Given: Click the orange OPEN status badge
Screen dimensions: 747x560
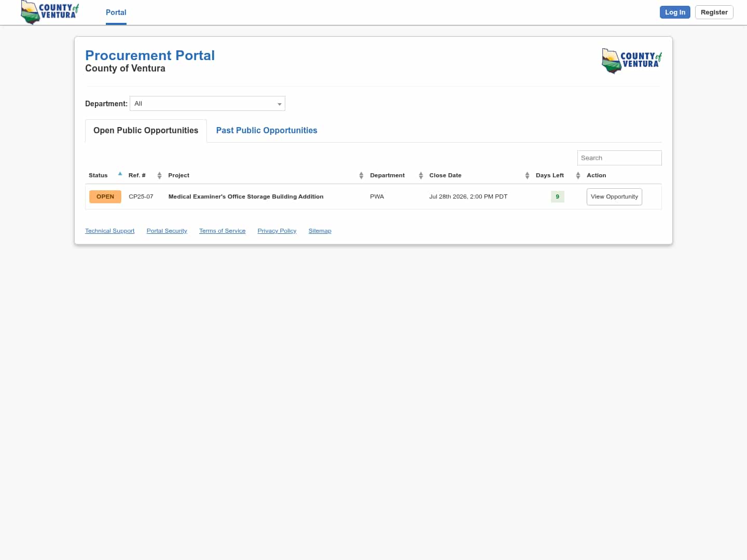Looking at the screenshot, I should [105, 197].
